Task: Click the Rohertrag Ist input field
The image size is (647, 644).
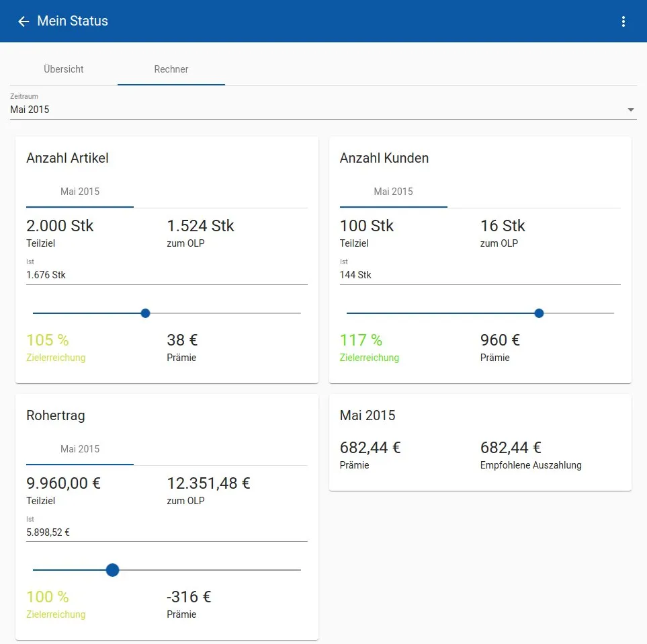Action: pos(167,532)
